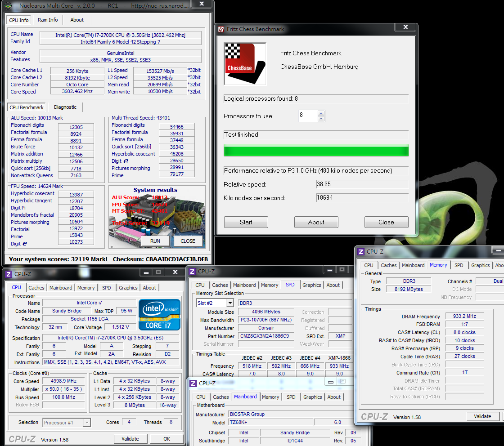The height and width of the screenshot is (446, 504).
Task: Click the green Fritz test progress bar
Action: click(x=316, y=150)
